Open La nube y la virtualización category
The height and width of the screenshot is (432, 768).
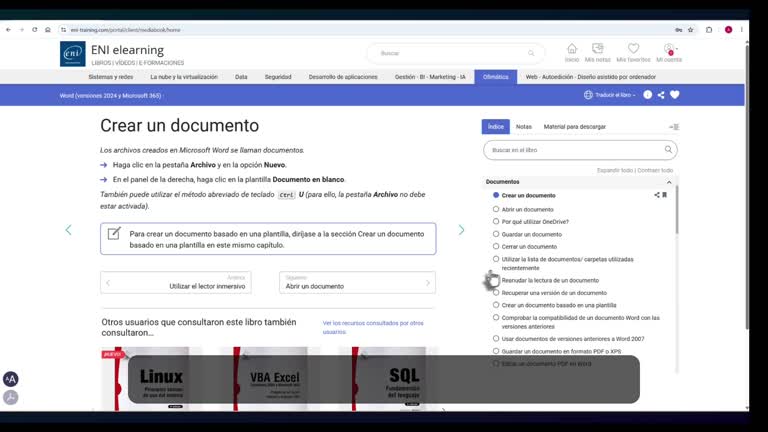[x=184, y=77]
